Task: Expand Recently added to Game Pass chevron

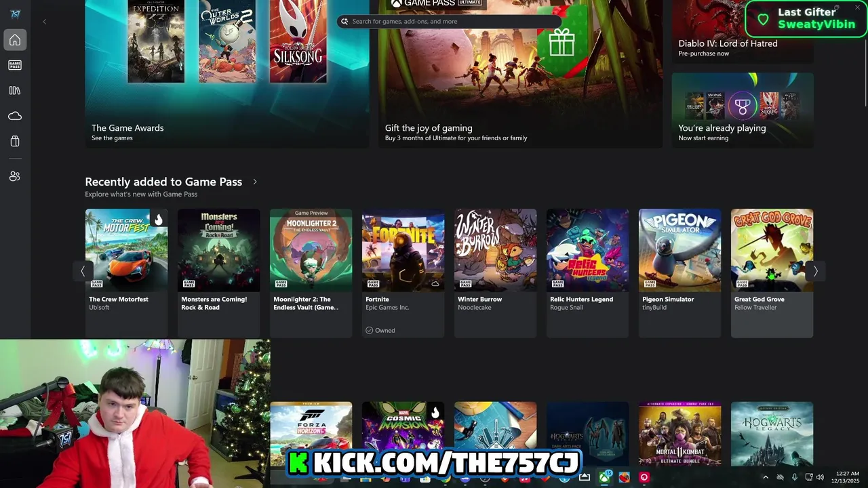Action: pos(255,182)
